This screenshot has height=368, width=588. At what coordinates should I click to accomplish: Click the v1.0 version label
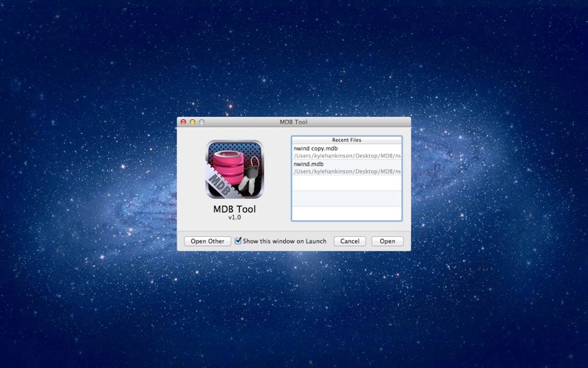pyautogui.click(x=234, y=218)
